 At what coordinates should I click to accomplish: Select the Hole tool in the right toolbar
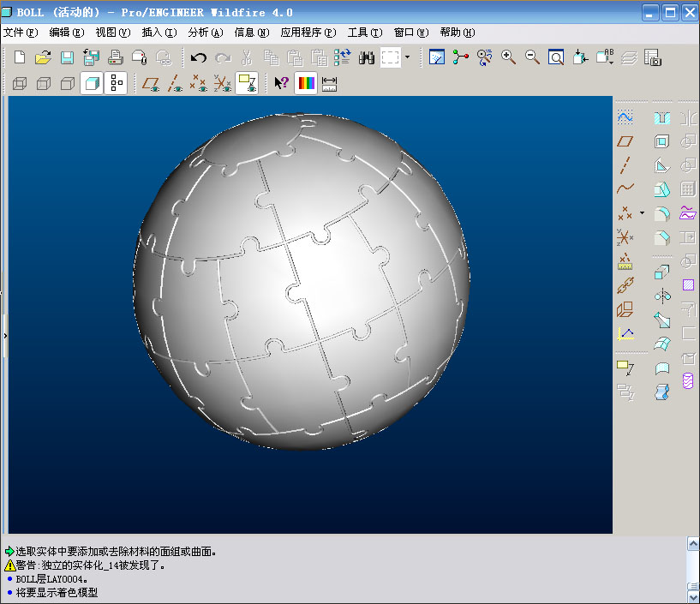tap(662, 118)
